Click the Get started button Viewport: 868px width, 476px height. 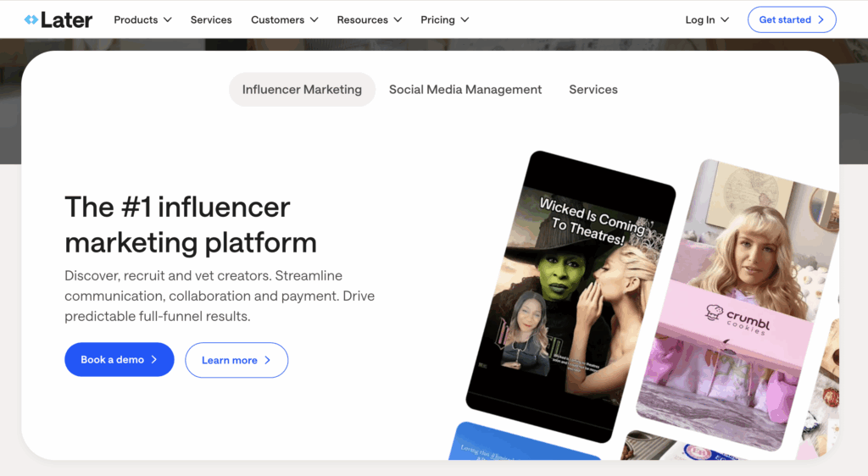pyautogui.click(x=792, y=19)
